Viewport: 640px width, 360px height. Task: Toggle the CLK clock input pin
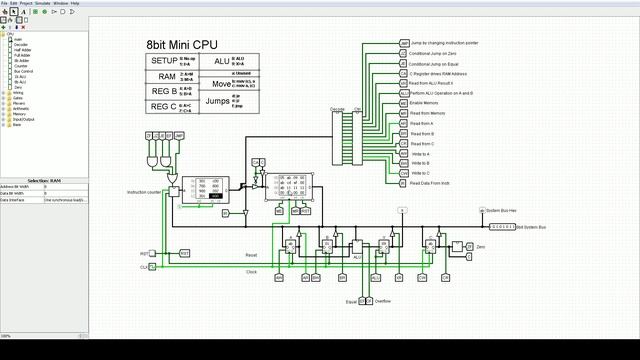152,267
